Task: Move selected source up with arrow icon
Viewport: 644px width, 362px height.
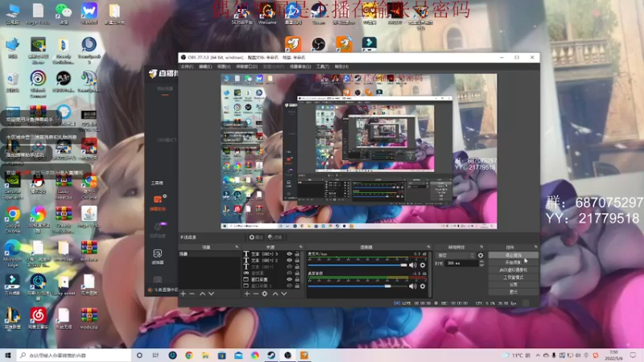Action: (x=275, y=294)
